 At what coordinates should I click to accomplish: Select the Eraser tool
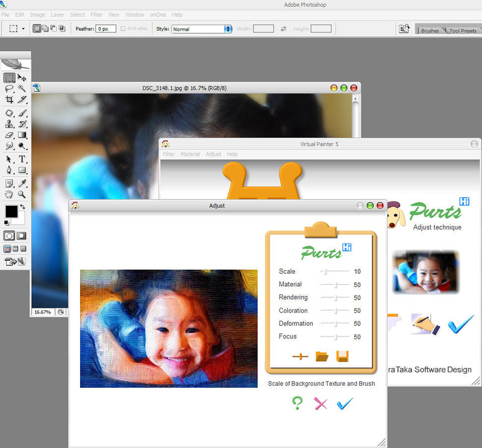point(9,135)
